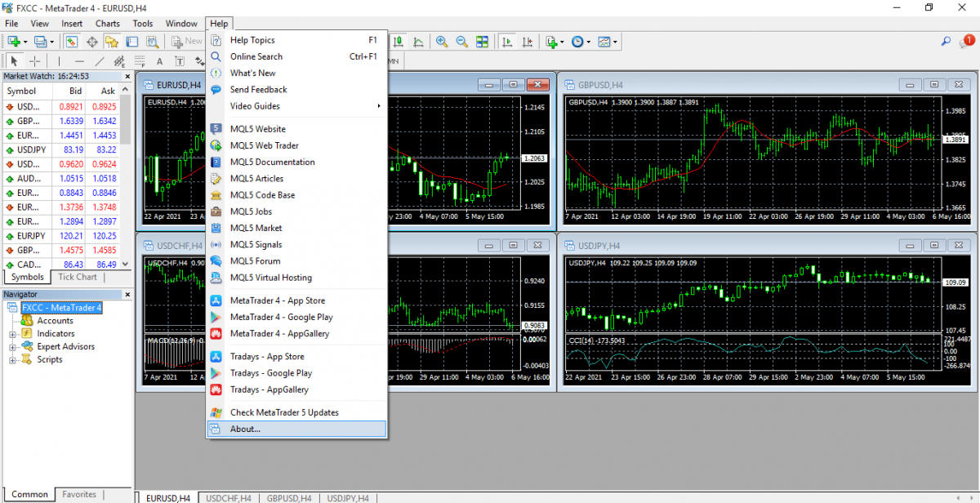
Task: Select the Crosshair tool
Action: [x=34, y=61]
